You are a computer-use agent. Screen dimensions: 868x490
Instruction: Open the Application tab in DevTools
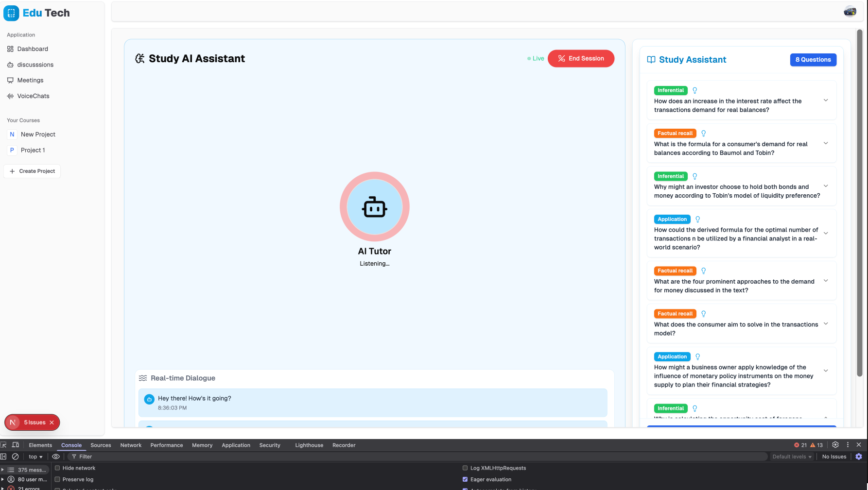[x=236, y=445]
